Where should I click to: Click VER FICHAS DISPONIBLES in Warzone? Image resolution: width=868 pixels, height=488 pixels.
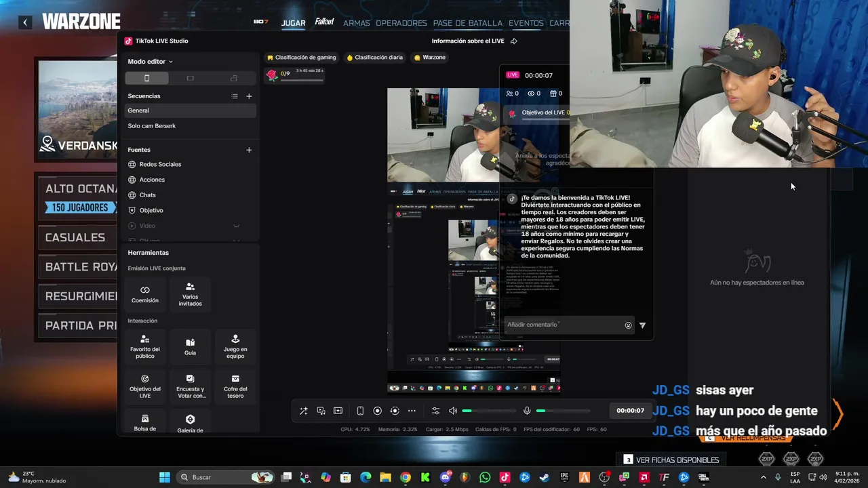671,460
